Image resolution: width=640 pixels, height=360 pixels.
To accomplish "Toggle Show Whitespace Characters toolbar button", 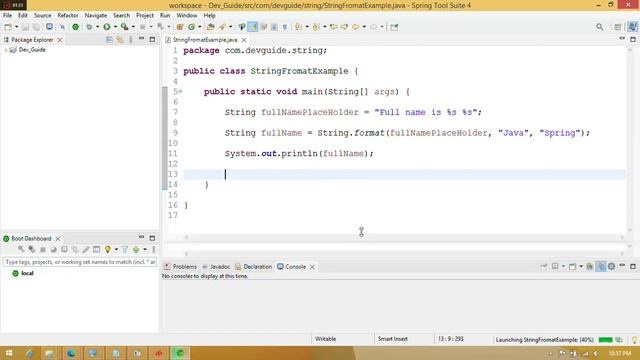I will click(285, 27).
